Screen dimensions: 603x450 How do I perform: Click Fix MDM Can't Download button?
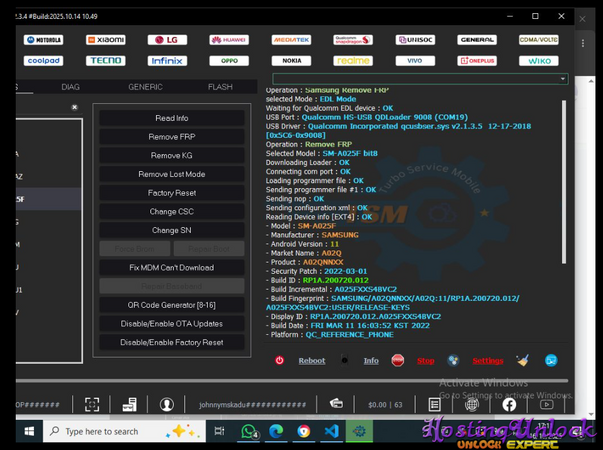(172, 268)
